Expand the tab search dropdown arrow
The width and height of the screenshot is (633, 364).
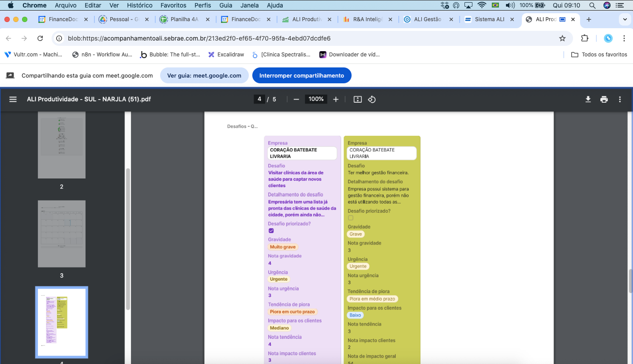624,19
